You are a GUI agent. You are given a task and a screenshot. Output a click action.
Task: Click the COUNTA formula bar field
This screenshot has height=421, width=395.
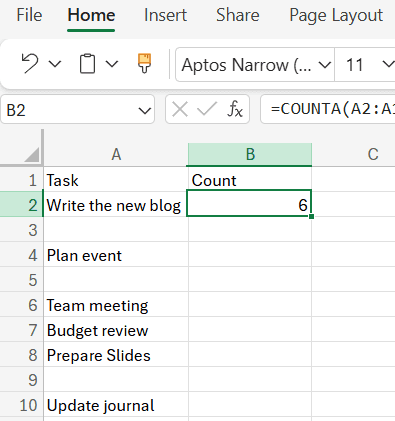point(328,109)
